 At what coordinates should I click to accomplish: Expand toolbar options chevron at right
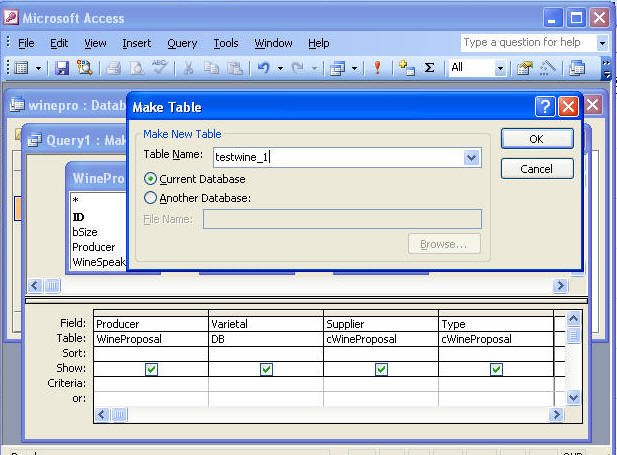[606, 68]
